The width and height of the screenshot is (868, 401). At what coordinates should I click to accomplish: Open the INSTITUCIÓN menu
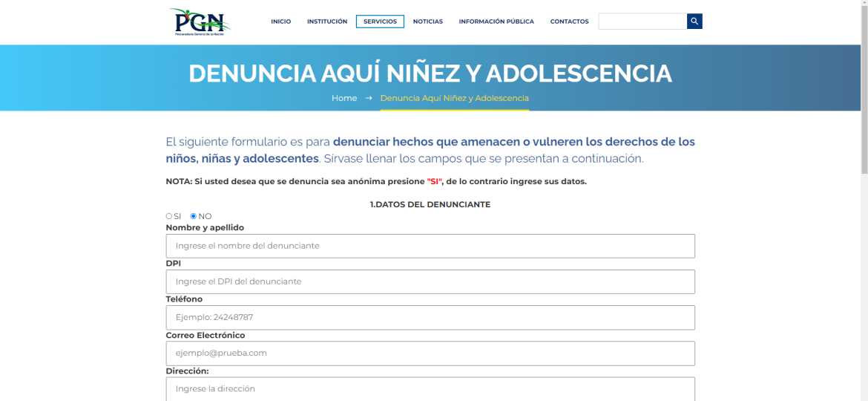click(x=327, y=22)
